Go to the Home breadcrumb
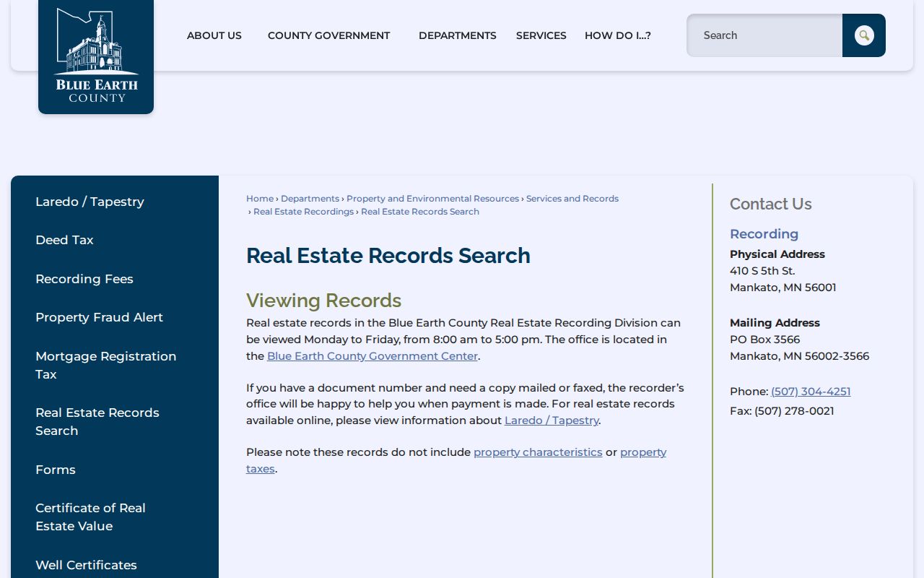The height and width of the screenshot is (578, 924). [x=260, y=199]
